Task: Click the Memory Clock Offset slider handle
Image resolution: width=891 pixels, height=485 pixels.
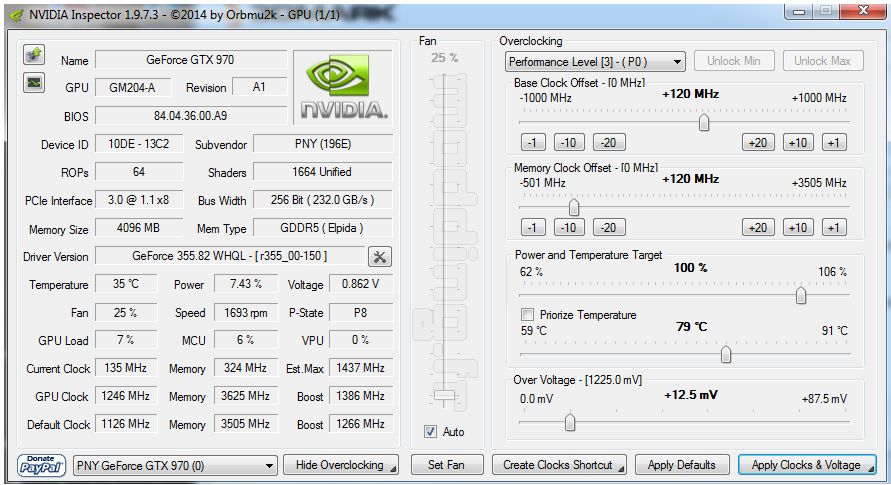Action: coord(574,207)
